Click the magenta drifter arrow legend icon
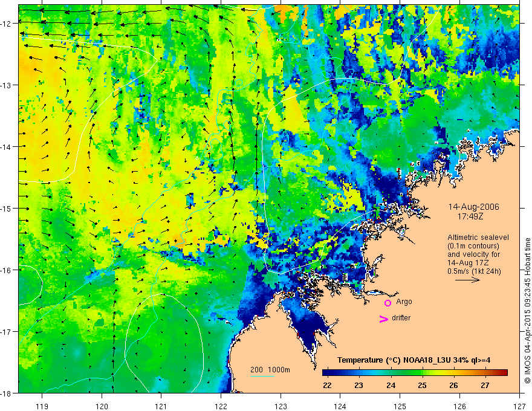532x411 pixels. pyautogui.click(x=383, y=319)
